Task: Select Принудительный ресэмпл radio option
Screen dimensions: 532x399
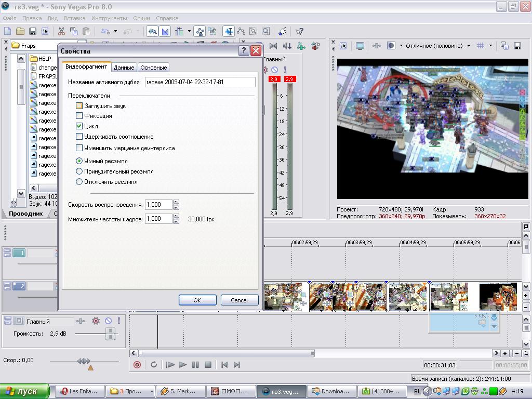Action: tap(79, 171)
